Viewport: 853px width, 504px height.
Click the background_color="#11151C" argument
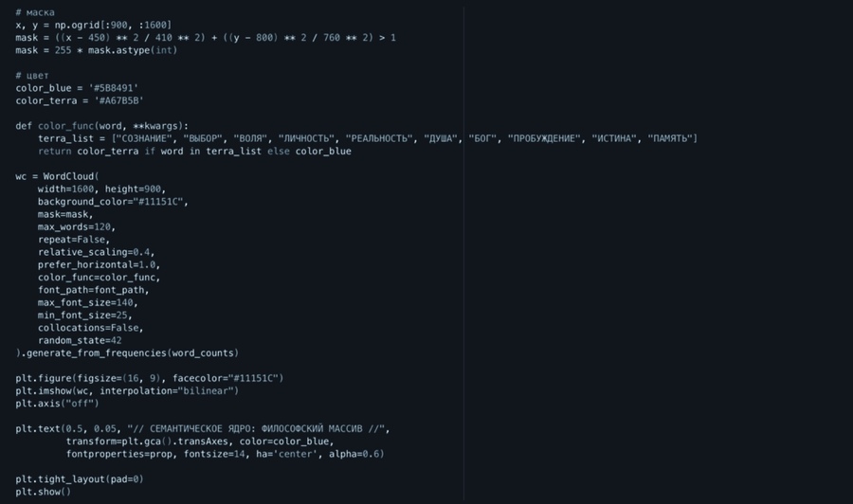pos(113,202)
